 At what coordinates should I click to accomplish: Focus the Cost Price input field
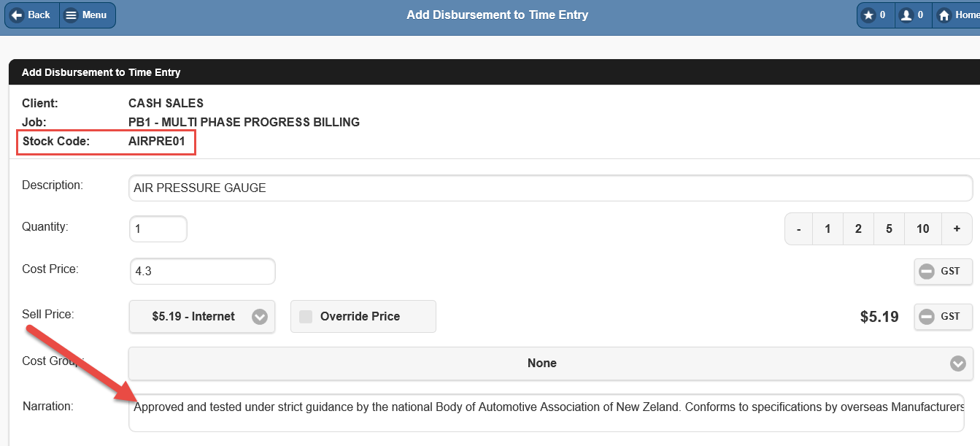click(x=202, y=272)
